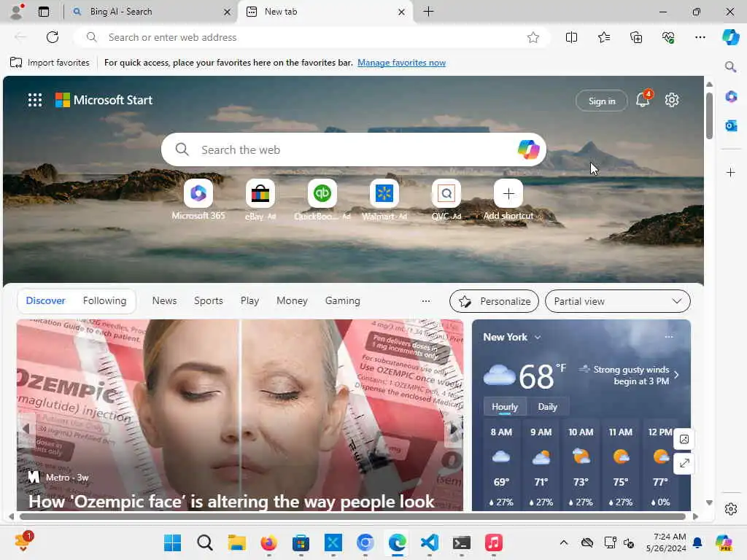Click Import favorites button
Viewport: 747px width, 560px height.
[50, 63]
